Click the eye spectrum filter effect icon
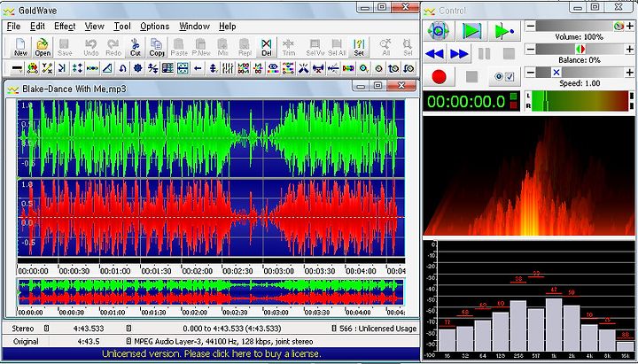The width and height of the screenshot is (638, 364). pyautogui.click(x=273, y=68)
